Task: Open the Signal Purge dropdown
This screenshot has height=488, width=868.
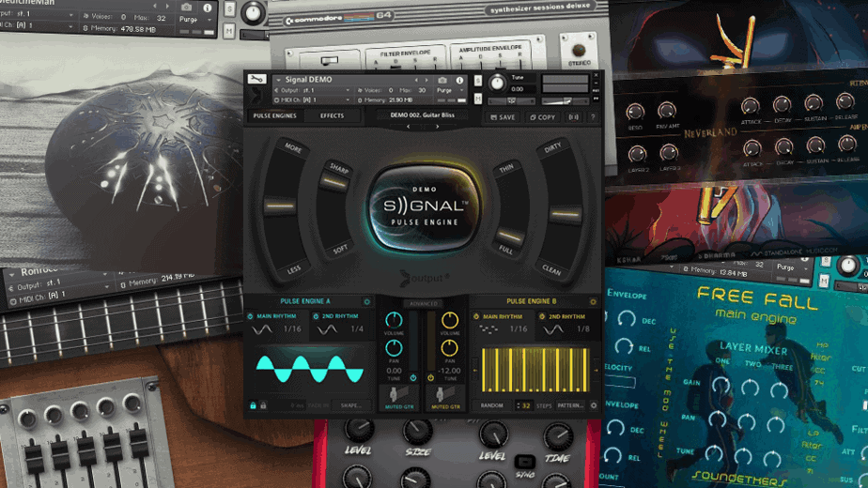Action: [x=450, y=90]
